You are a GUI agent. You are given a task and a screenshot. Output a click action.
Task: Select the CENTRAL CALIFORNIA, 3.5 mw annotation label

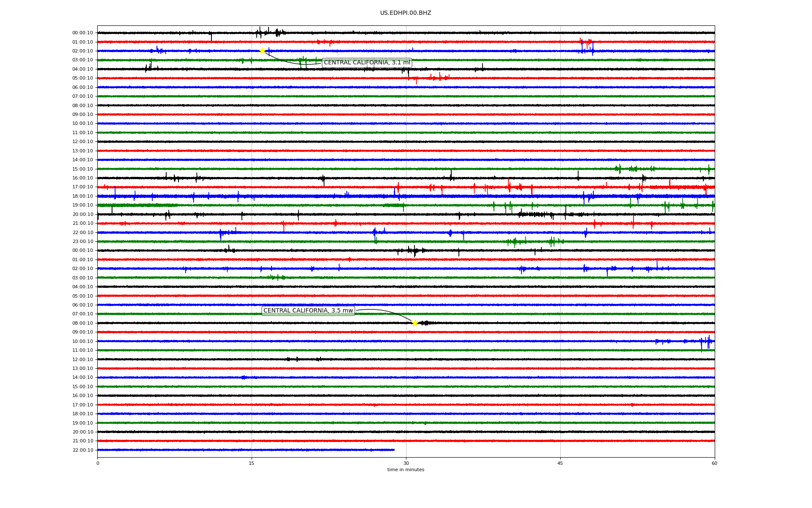click(308, 311)
